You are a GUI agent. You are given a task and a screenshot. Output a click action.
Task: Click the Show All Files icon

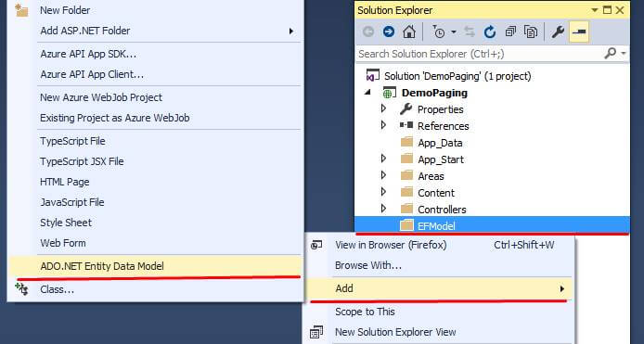[531, 32]
